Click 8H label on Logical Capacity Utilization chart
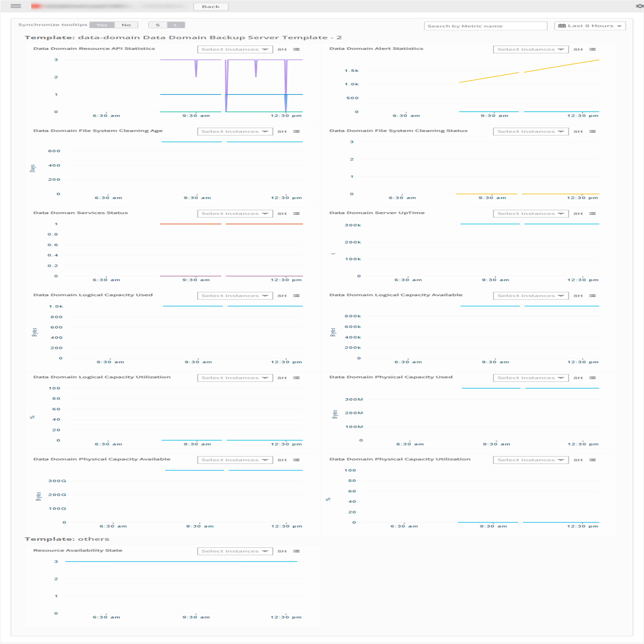The width and height of the screenshot is (644, 644). coord(282,378)
